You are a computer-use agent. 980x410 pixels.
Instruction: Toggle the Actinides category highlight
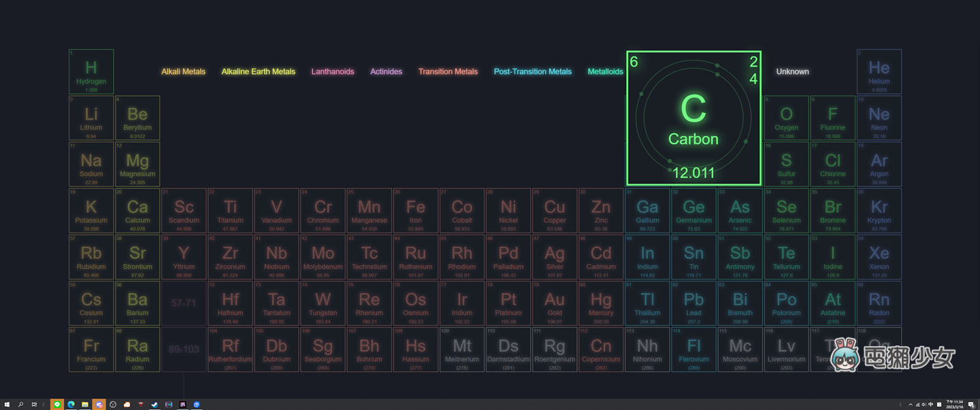(386, 71)
